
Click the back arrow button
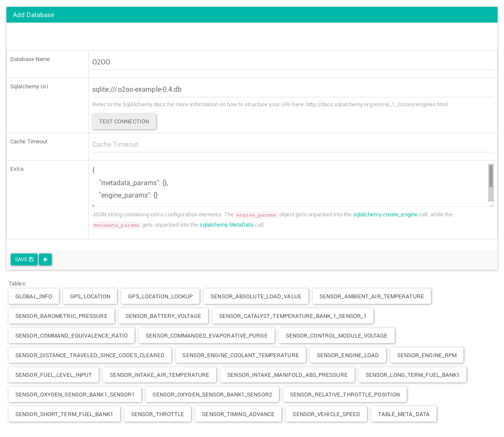[x=45, y=259]
